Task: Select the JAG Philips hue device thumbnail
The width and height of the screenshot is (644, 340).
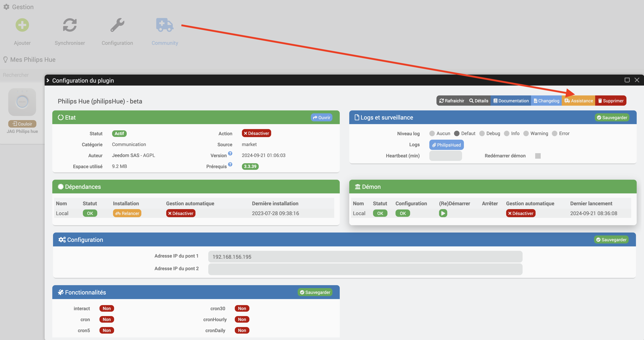Action: click(x=22, y=102)
